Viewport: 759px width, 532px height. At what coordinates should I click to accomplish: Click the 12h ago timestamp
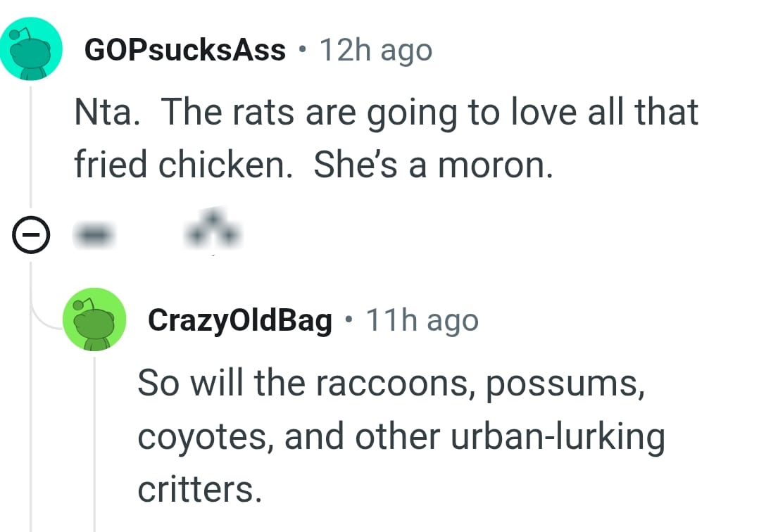[x=375, y=49]
